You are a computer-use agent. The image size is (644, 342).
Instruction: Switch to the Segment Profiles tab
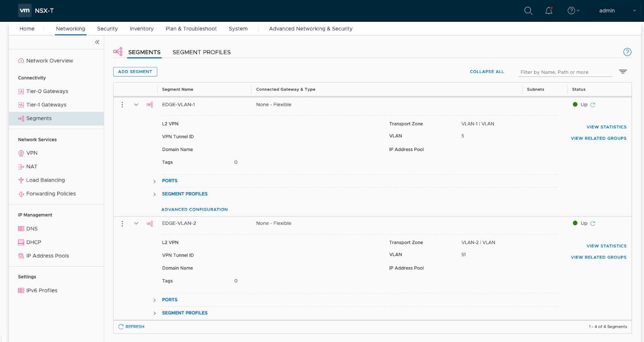point(201,52)
